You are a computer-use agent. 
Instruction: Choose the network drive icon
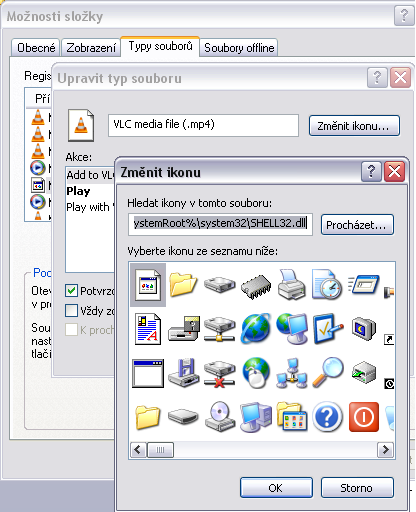(x=219, y=329)
